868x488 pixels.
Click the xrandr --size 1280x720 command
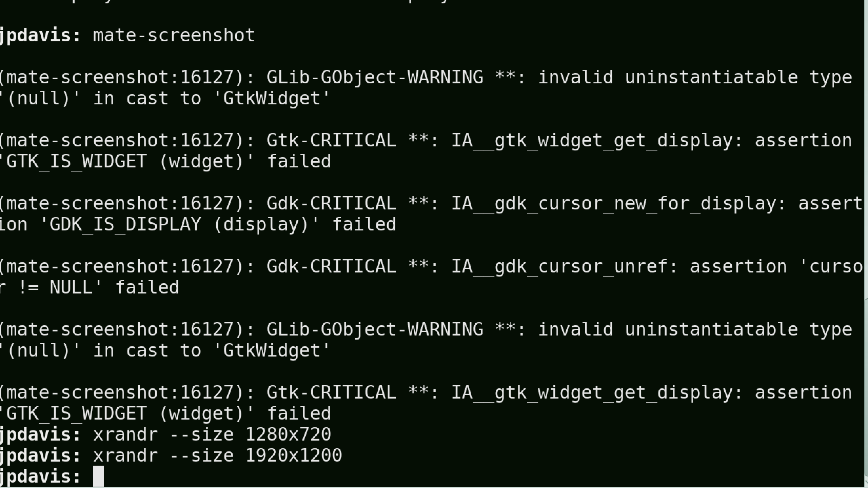pyautogui.click(x=212, y=434)
